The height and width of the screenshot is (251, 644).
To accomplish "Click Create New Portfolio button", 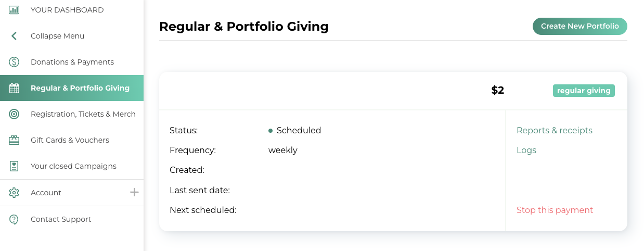I will coord(580,26).
